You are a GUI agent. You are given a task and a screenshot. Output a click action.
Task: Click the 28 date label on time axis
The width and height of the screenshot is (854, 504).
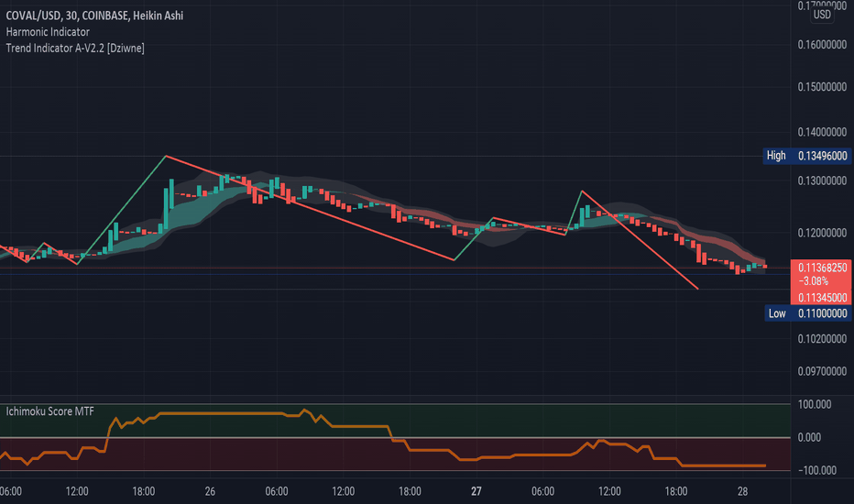742,491
